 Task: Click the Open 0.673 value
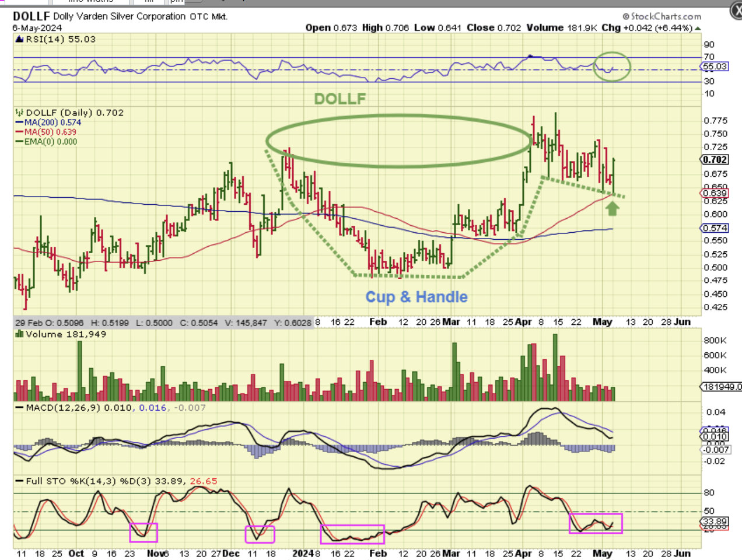(331, 27)
